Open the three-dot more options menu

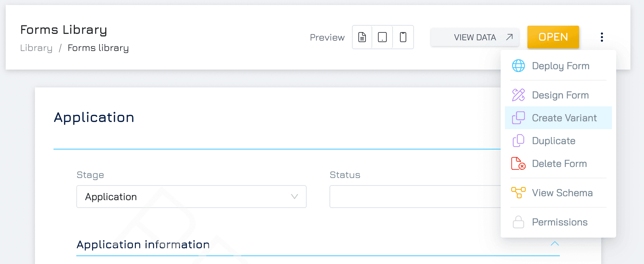[x=602, y=37]
